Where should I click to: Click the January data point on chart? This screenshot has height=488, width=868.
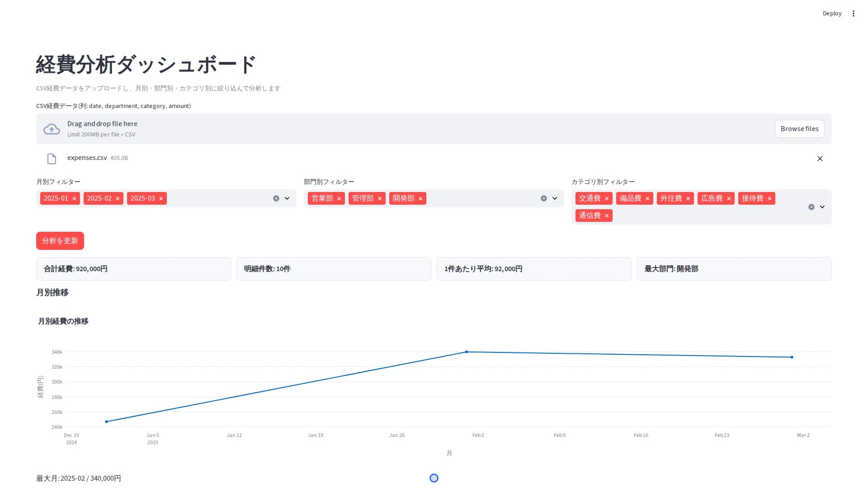[106, 422]
